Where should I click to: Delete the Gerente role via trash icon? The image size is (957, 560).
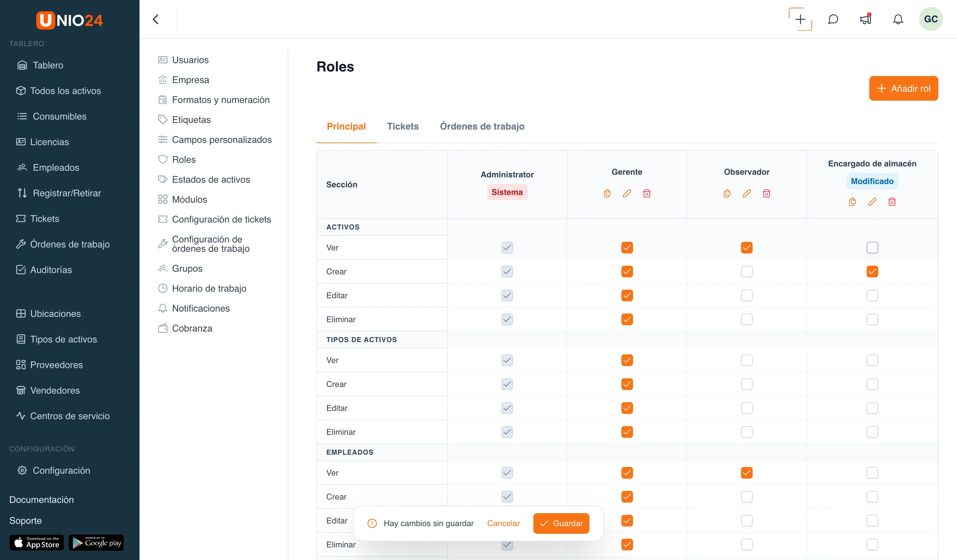point(647,194)
